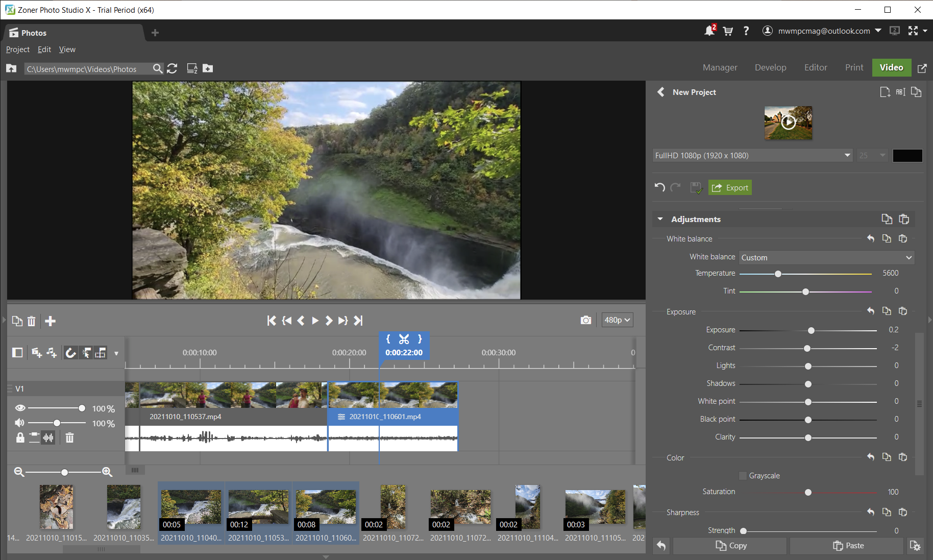Viewport: 933px width, 560px height.
Task: Toggle the magnet snapping tool in timeline toolbar
Action: 70,353
